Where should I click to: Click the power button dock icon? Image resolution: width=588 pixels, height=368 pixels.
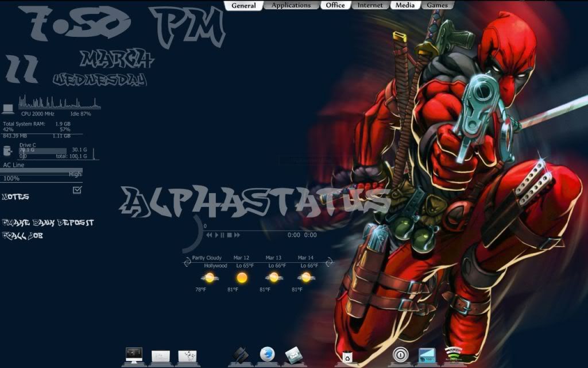[400, 354]
